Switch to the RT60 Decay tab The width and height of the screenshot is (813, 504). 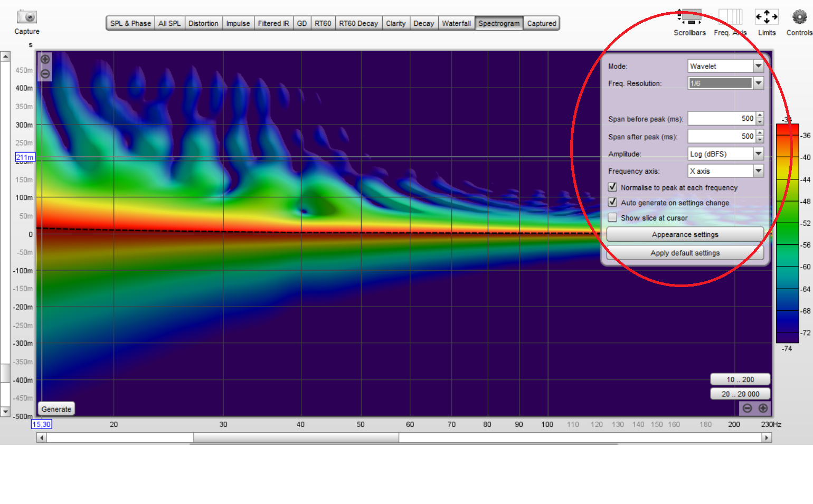(x=358, y=23)
